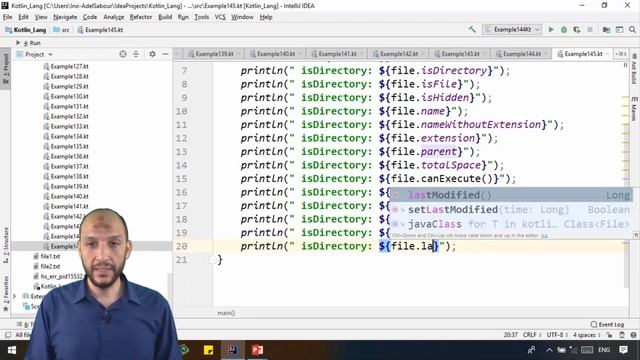Change the UTF-8 file encoding in the status bar
Image resolution: width=640 pixels, height=360 pixels.
point(557,335)
